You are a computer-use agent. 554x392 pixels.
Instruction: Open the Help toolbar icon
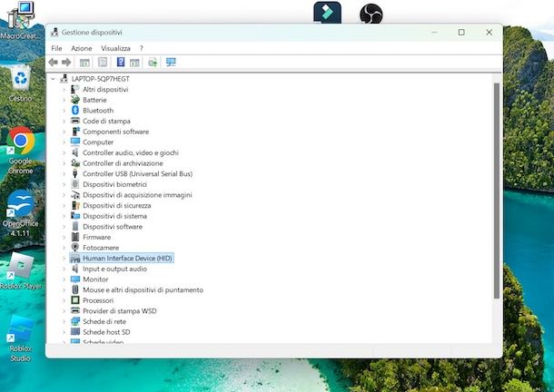(121, 62)
